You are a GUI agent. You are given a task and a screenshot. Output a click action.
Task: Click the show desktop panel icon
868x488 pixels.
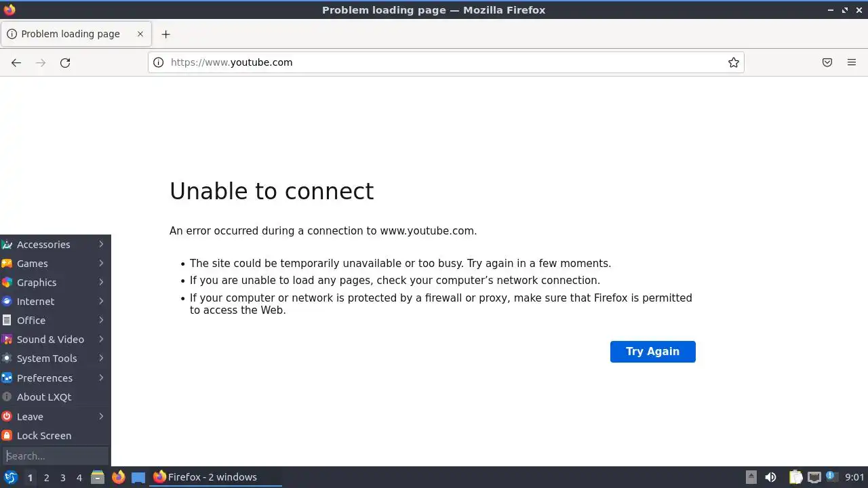138,477
